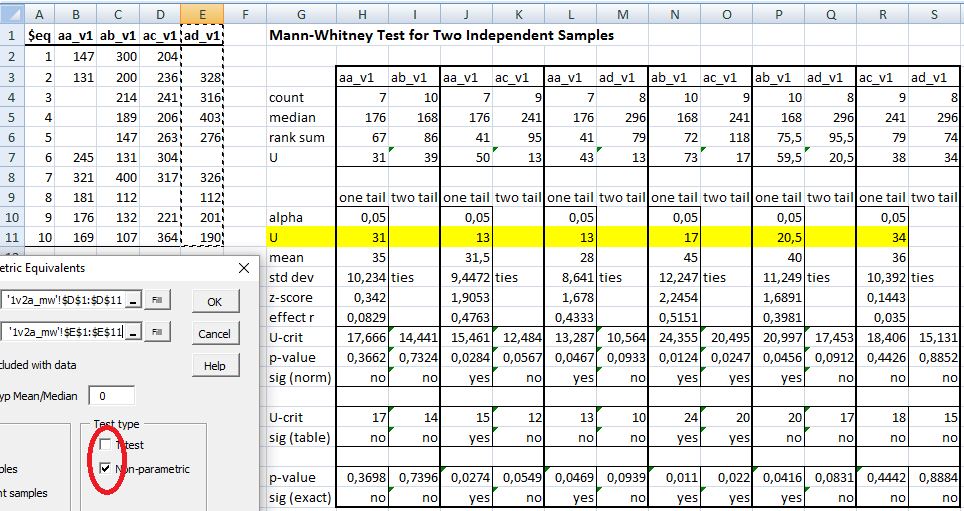This screenshot has height=511, width=964.
Task: Select the ab_v1 header in column C
Action: 118,35
